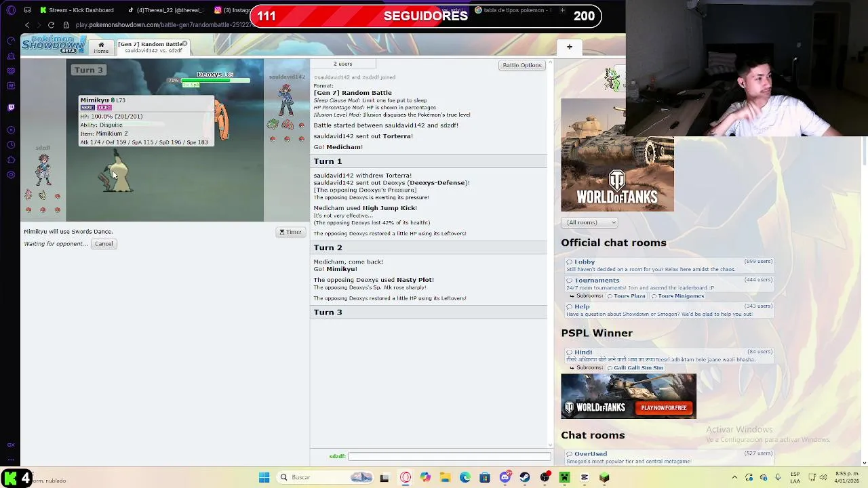Open Discord from the taskbar
This screenshot has height=488, width=868.
pos(505,477)
